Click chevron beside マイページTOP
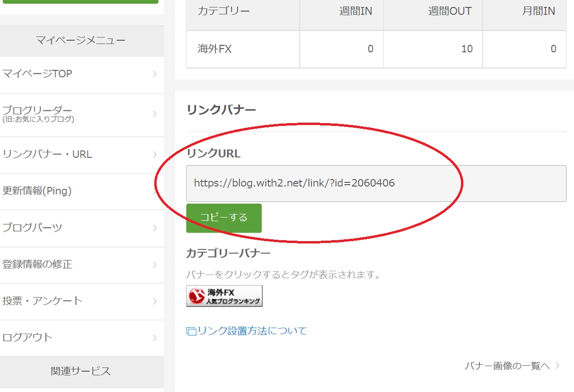574x392 pixels. click(x=155, y=74)
